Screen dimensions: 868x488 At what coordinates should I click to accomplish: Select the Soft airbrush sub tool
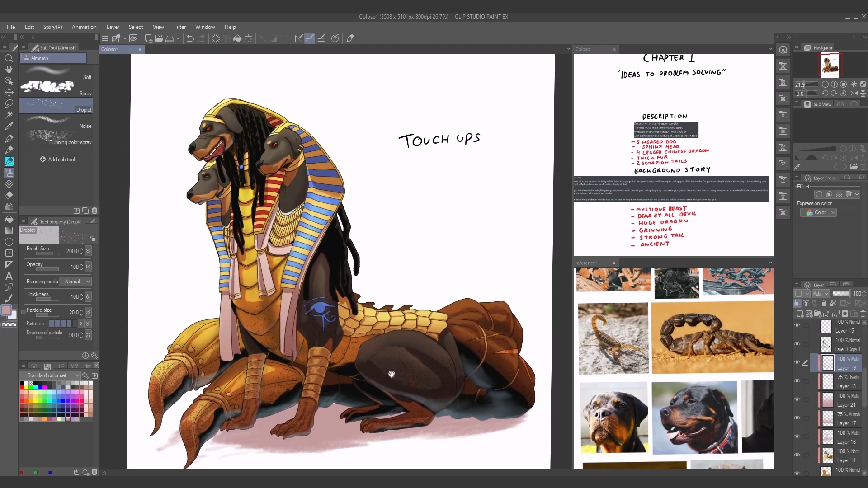coord(56,72)
